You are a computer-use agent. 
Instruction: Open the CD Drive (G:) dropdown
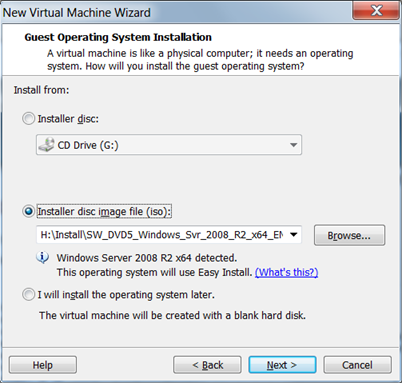coord(169,145)
